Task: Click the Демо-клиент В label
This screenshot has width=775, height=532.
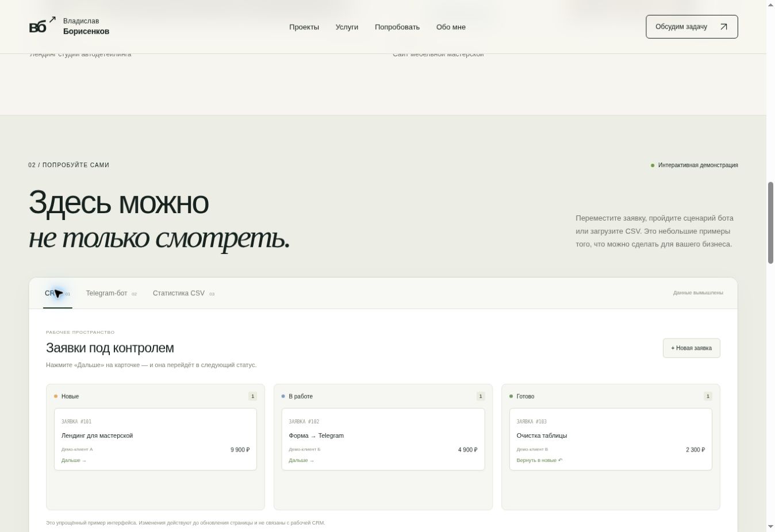Action: [x=532, y=449]
